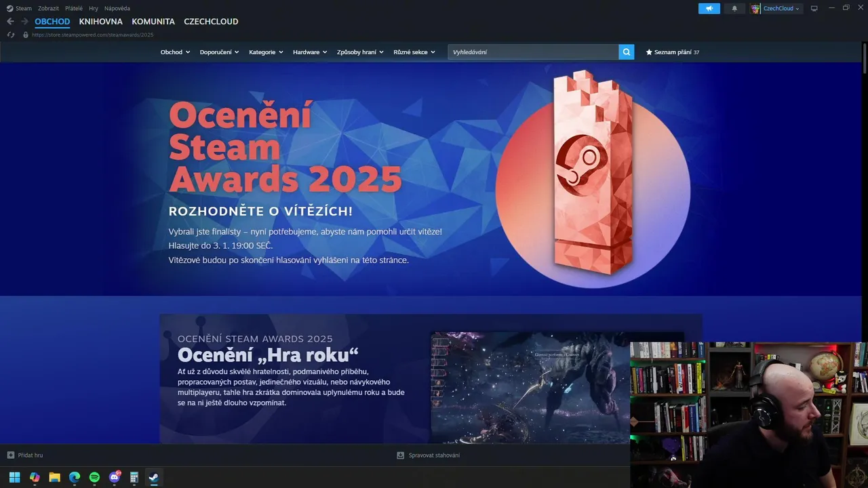Reload the store page

tap(10, 35)
